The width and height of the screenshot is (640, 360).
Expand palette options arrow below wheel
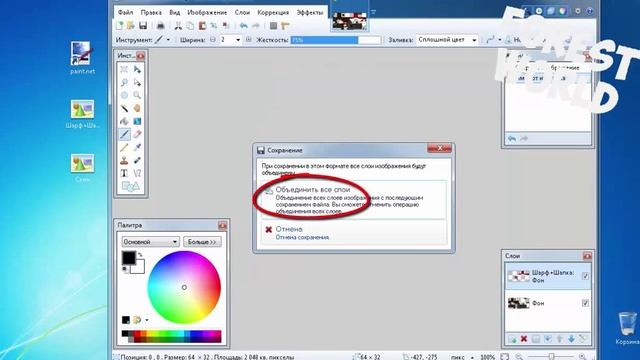tap(147, 320)
